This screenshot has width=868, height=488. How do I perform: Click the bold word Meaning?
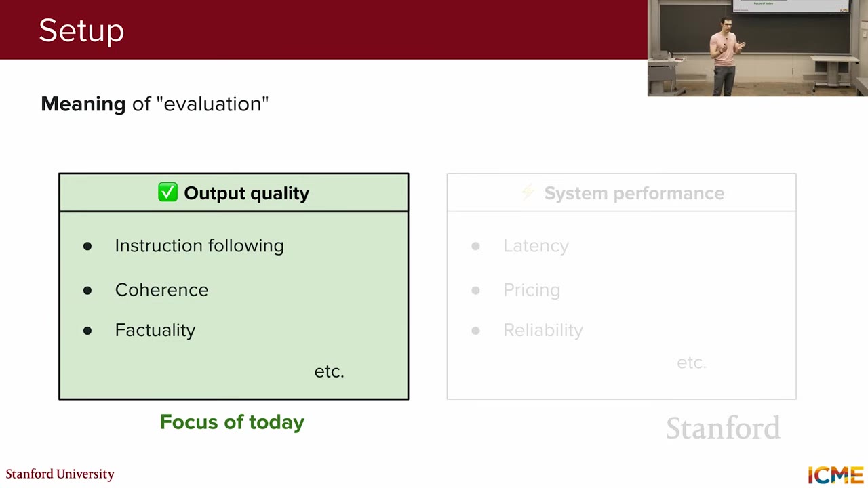tap(83, 104)
